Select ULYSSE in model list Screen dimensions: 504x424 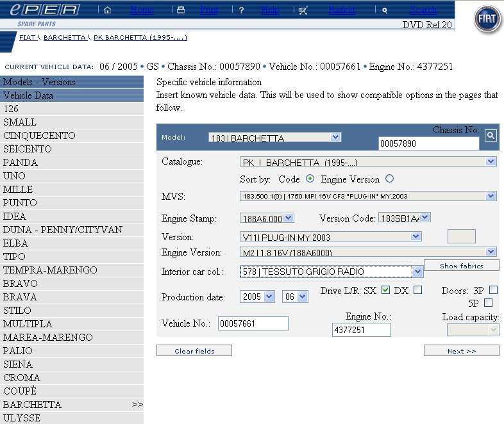click(72, 418)
